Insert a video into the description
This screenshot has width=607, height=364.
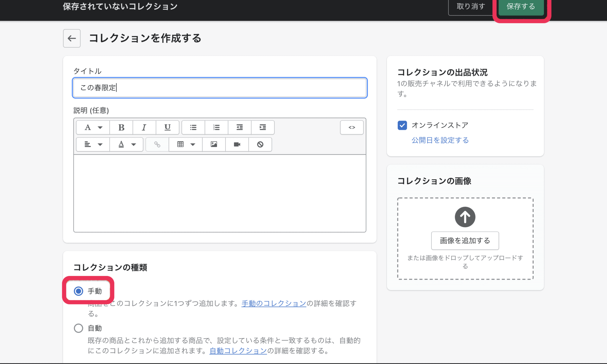tap(237, 144)
